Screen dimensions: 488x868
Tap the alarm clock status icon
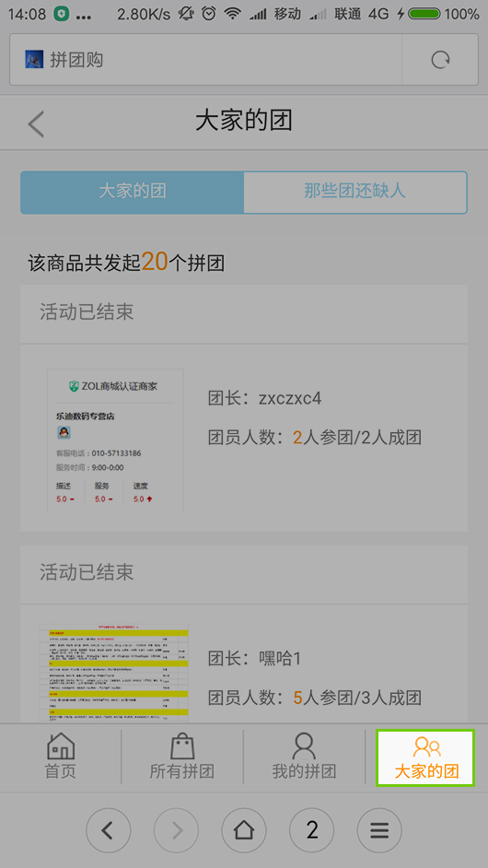(x=208, y=15)
